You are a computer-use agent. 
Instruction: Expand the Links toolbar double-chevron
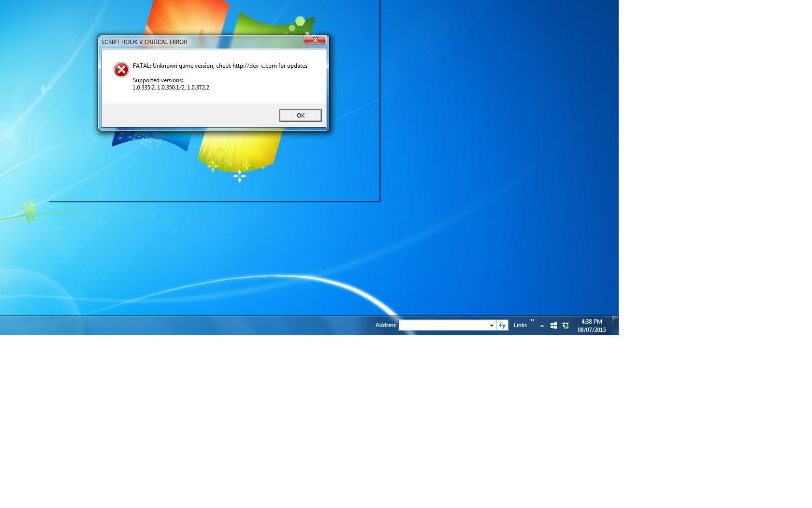[533, 320]
